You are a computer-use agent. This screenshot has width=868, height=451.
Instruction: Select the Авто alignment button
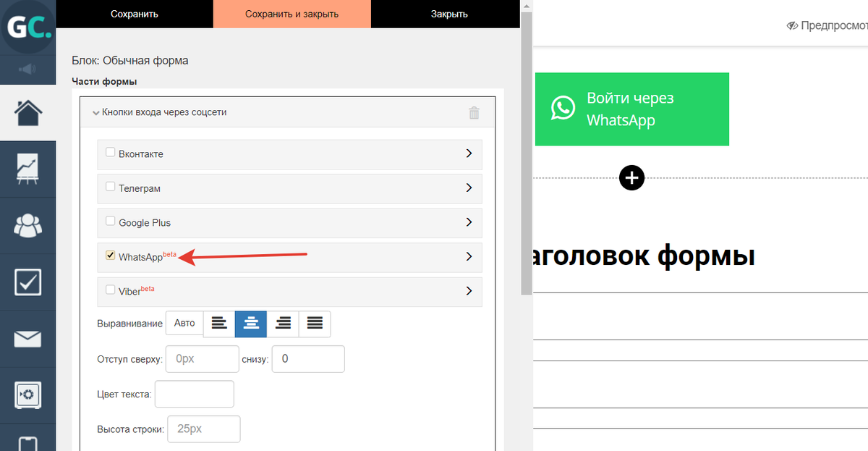point(184,324)
